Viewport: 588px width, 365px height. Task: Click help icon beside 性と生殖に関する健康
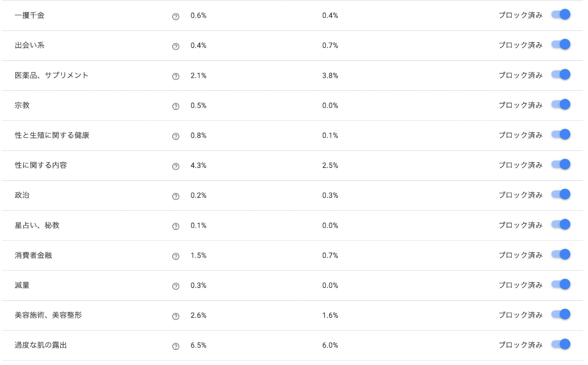(x=176, y=136)
